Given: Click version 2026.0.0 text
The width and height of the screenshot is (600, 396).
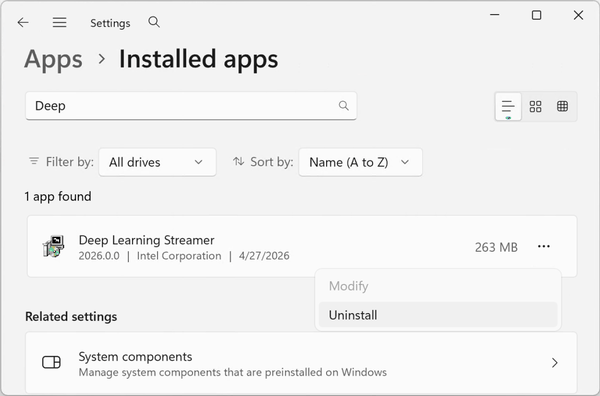Looking at the screenshot, I should 99,256.
